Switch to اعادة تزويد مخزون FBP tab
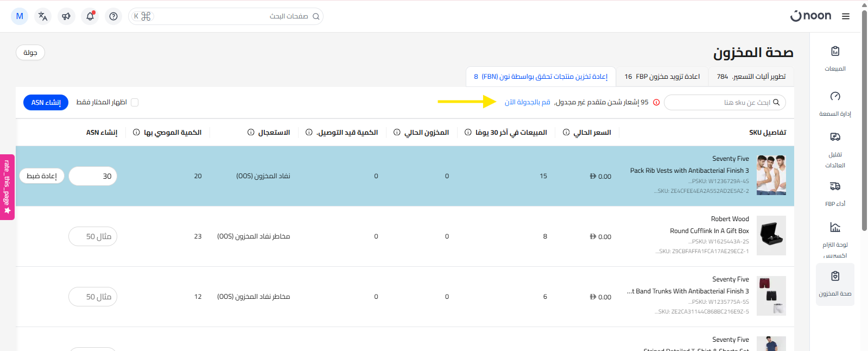The width and height of the screenshot is (868, 351). [662, 77]
